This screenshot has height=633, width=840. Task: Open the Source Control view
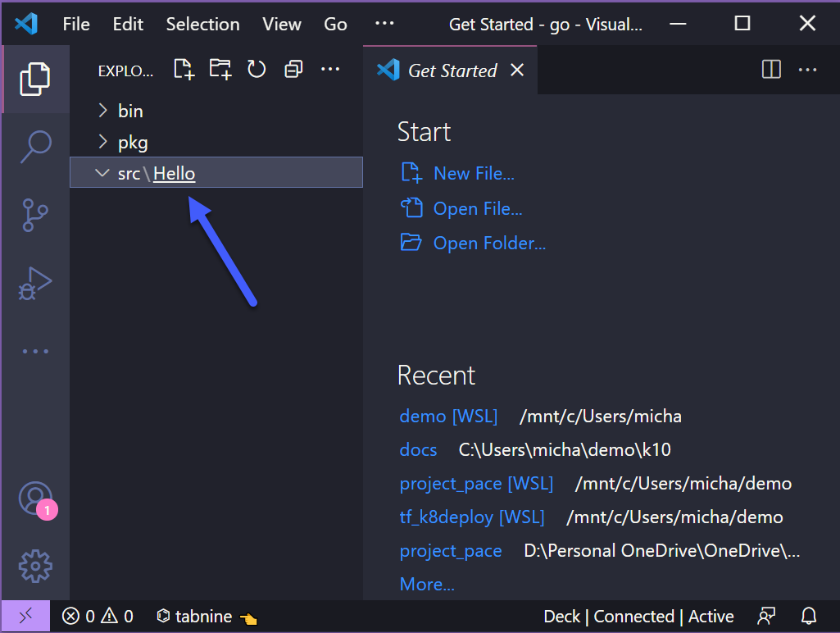pyautogui.click(x=35, y=216)
